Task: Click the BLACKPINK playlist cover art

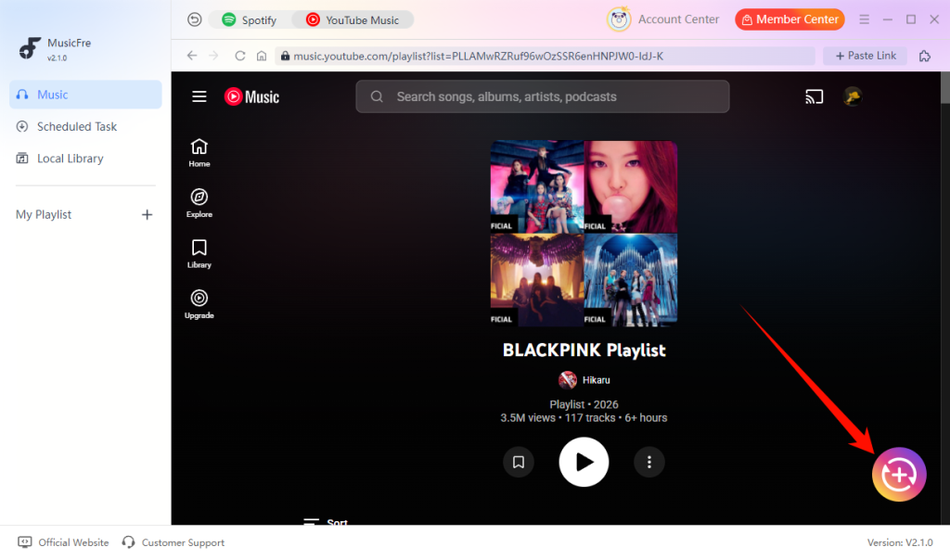Action: [x=584, y=234]
